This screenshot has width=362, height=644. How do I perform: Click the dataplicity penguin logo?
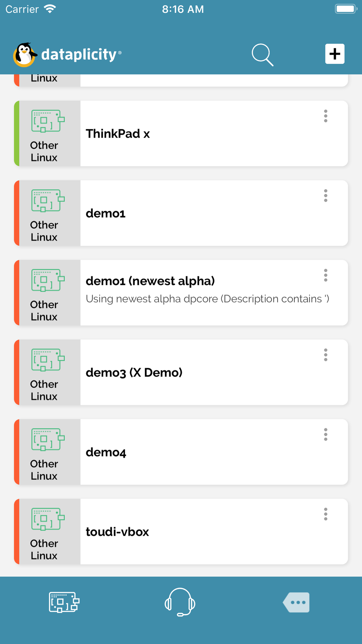[25, 54]
